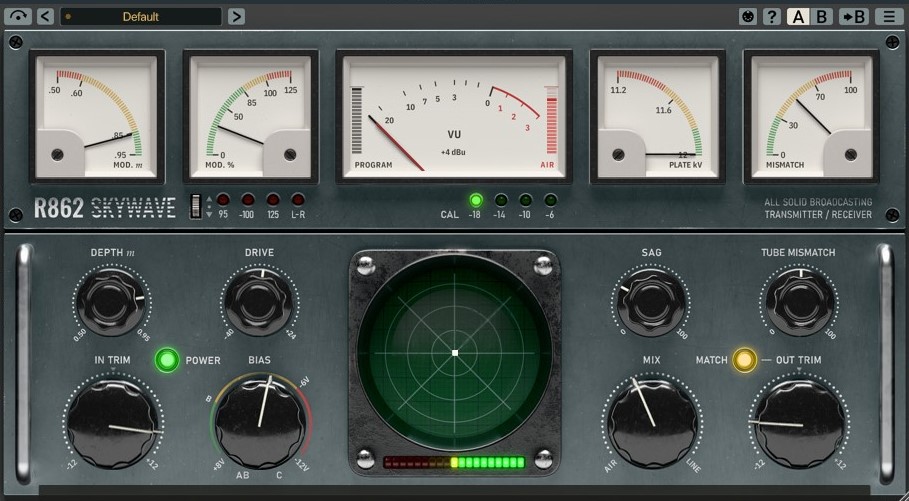Click the IN TRIM knob

pos(112,424)
